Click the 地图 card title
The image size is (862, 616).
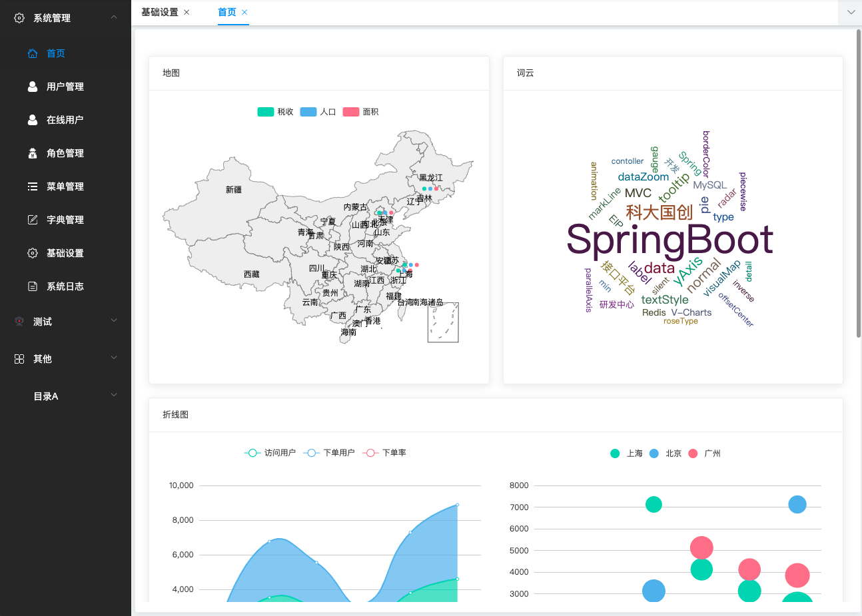pyautogui.click(x=171, y=73)
